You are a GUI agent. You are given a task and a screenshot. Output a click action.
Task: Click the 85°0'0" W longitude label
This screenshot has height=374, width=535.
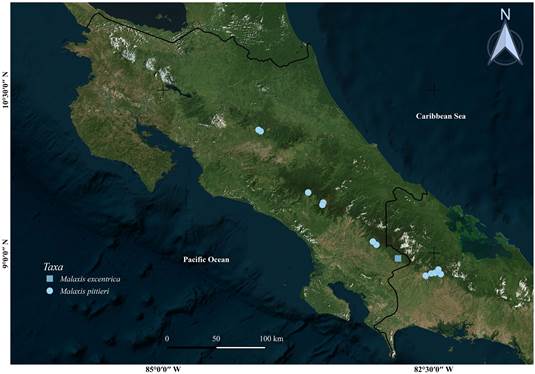(163, 369)
